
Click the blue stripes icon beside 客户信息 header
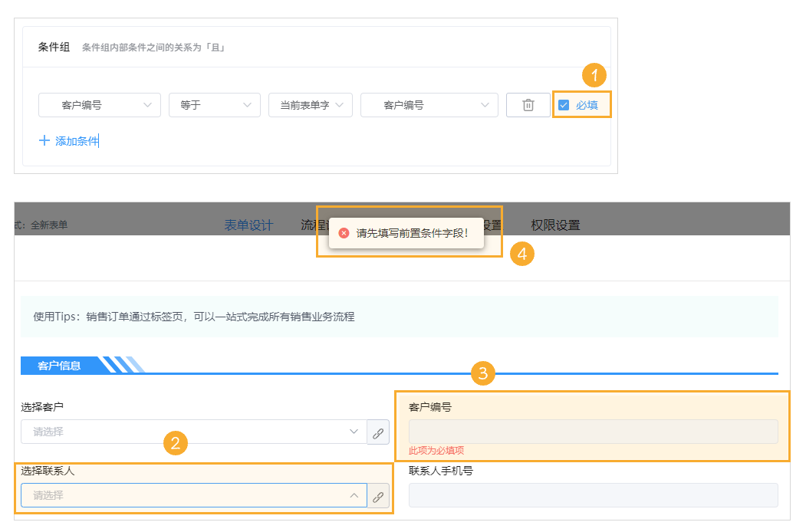[x=123, y=366]
